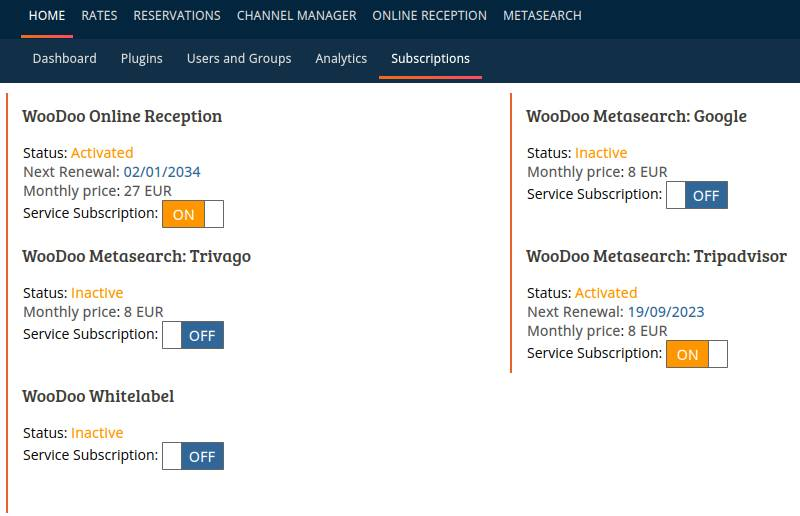Screen dimensions: 800x516
Task: Select CHANNEL MANAGER in top navigation
Action: click(x=296, y=16)
